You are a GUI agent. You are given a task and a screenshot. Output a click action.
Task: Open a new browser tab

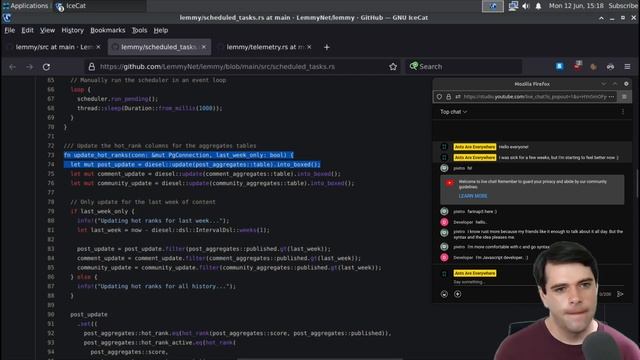click(x=327, y=47)
